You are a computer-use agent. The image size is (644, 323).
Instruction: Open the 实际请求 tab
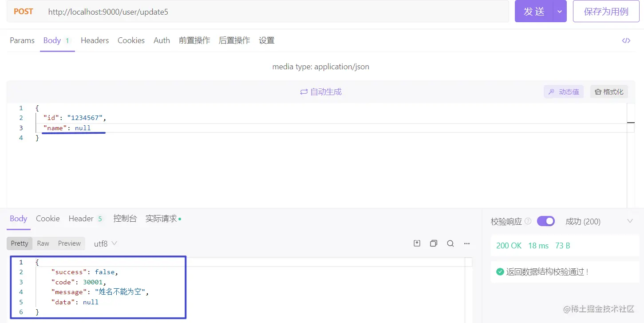pos(163,219)
